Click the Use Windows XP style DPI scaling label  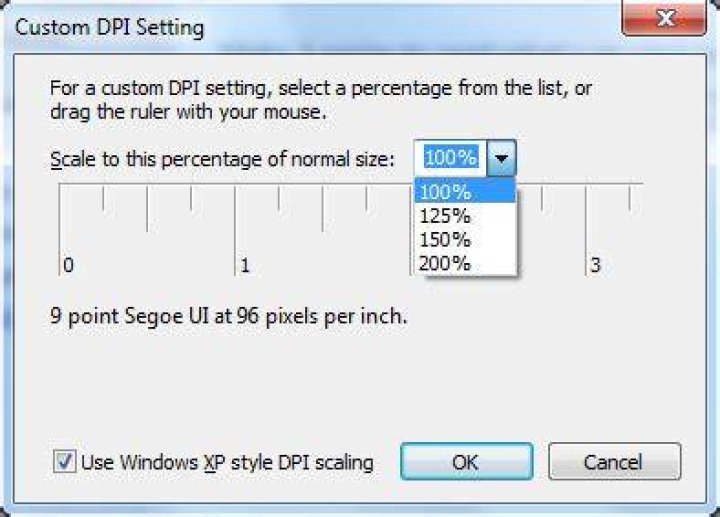pos(227,462)
